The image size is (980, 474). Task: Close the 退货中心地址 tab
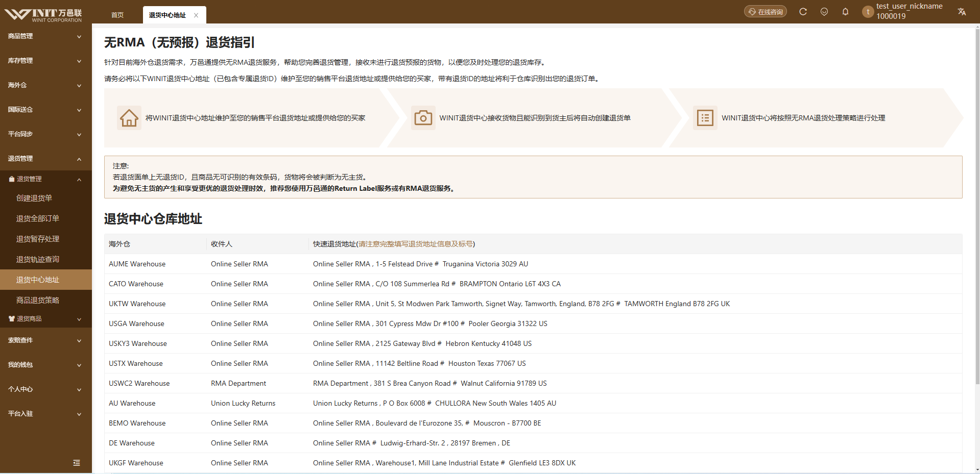tap(196, 15)
